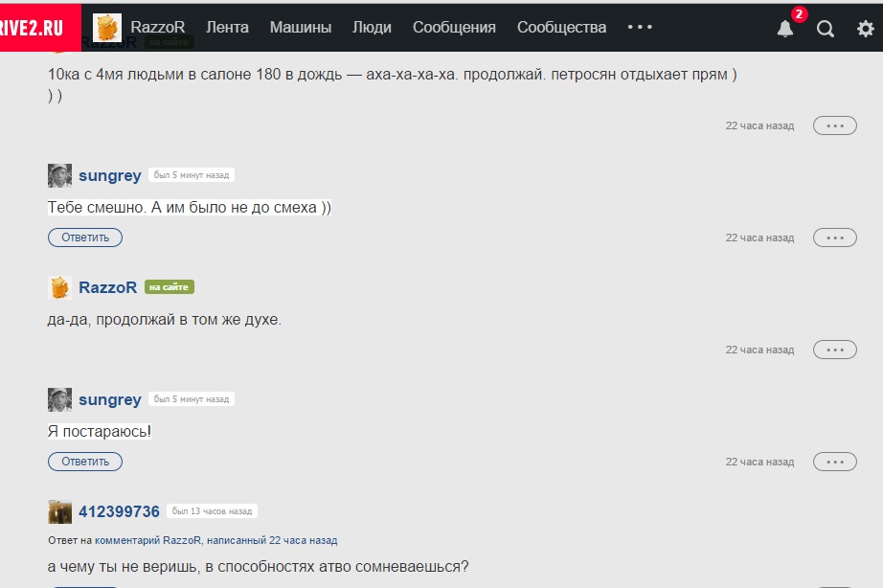
Task: Click user 412399736's avatar
Action: click(x=59, y=511)
